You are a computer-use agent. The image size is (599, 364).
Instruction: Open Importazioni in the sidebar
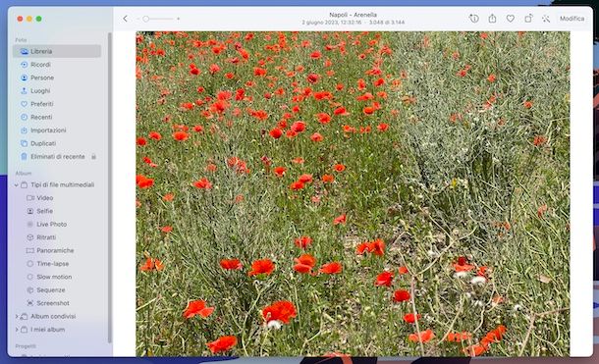pyautogui.click(x=57, y=130)
